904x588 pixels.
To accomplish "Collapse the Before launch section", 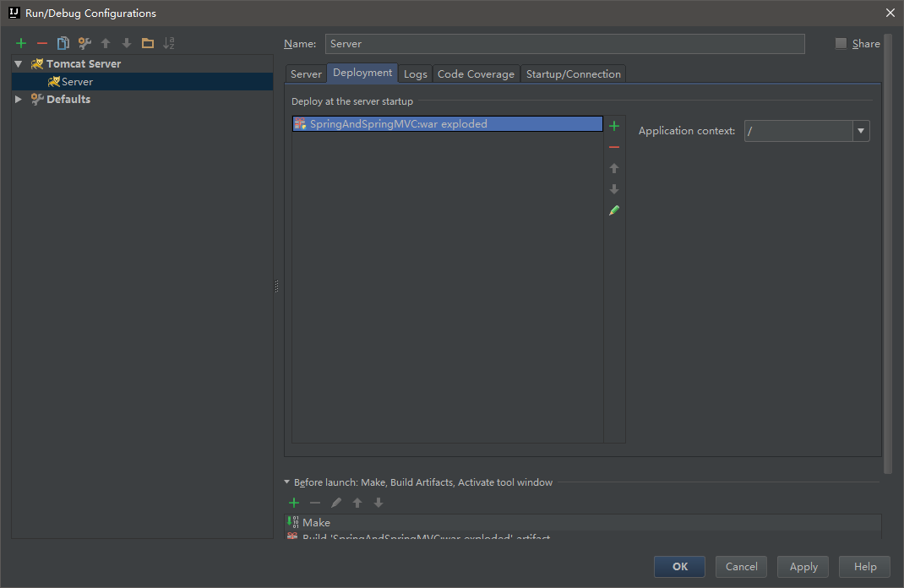I will pyautogui.click(x=287, y=482).
